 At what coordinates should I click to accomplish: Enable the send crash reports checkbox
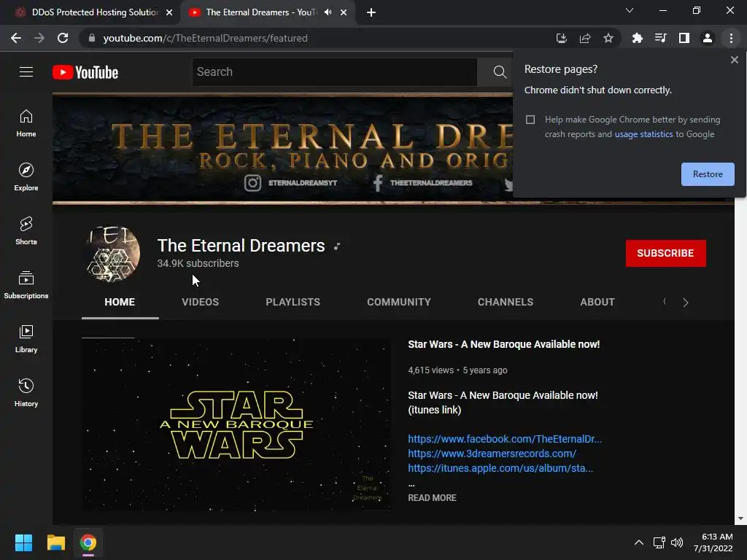(530, 120)
